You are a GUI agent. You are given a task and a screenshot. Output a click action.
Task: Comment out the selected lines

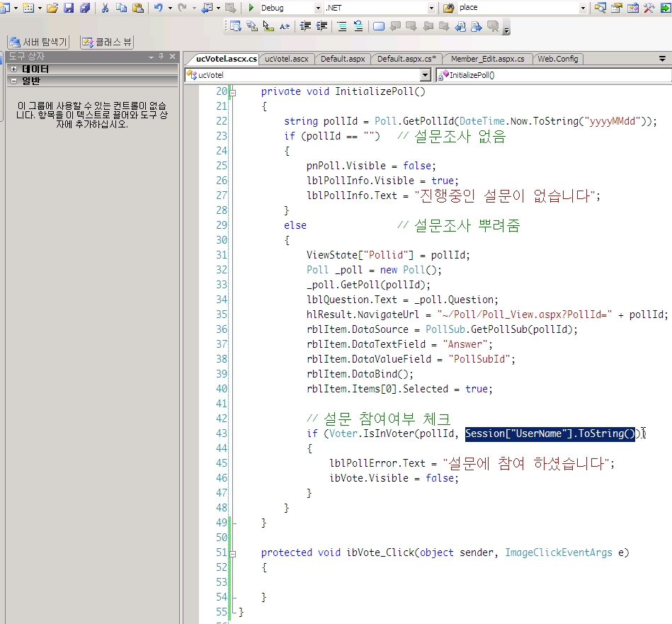tap(342, 27)
